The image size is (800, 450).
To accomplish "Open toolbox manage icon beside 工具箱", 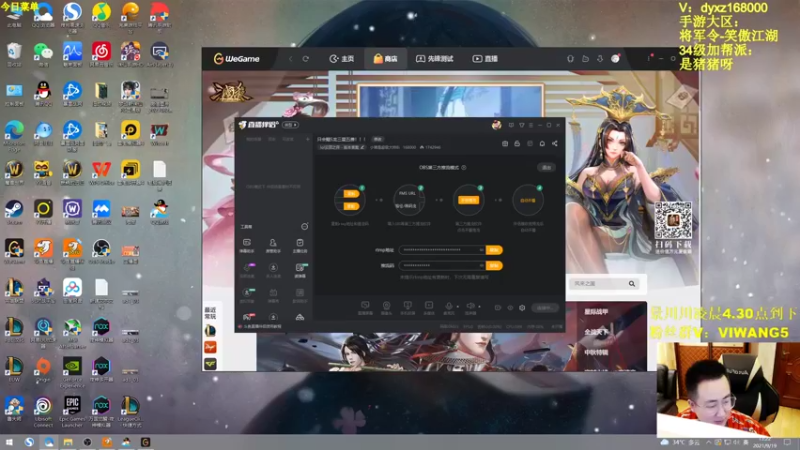I will 304,226.
